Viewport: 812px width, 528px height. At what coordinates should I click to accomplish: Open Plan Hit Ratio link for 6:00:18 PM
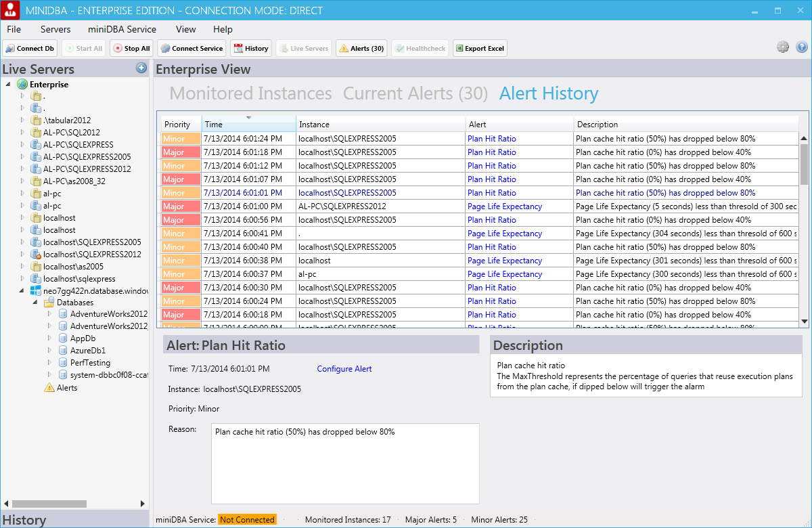point(492,315)
